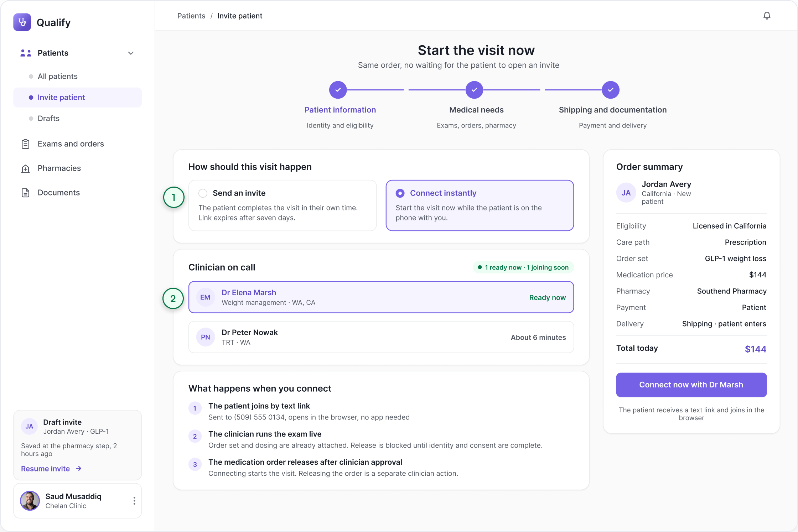The width and height of the screenshot is (798, 532).
Task: Click the PN avatar for Dr Peter Nowak
Action: point(205,337)
